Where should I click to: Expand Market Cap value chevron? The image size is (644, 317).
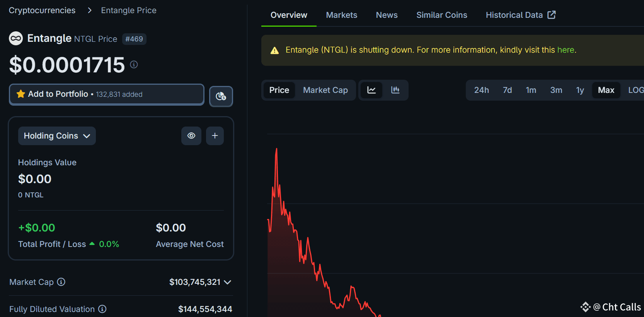228,282
